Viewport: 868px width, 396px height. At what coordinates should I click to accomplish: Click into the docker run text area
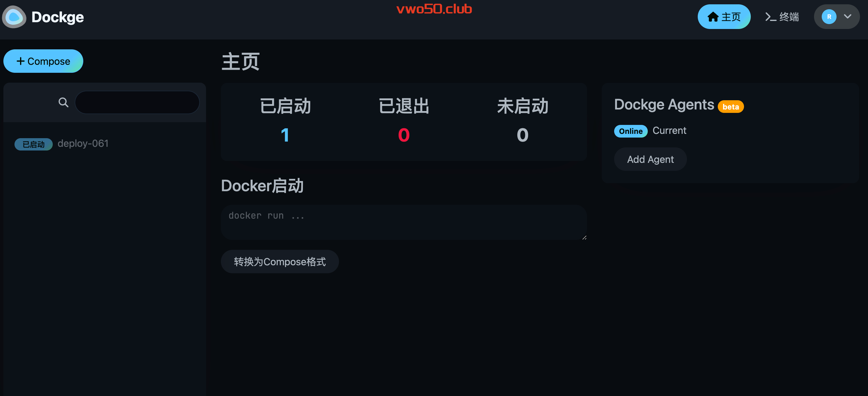pos(404,222)
